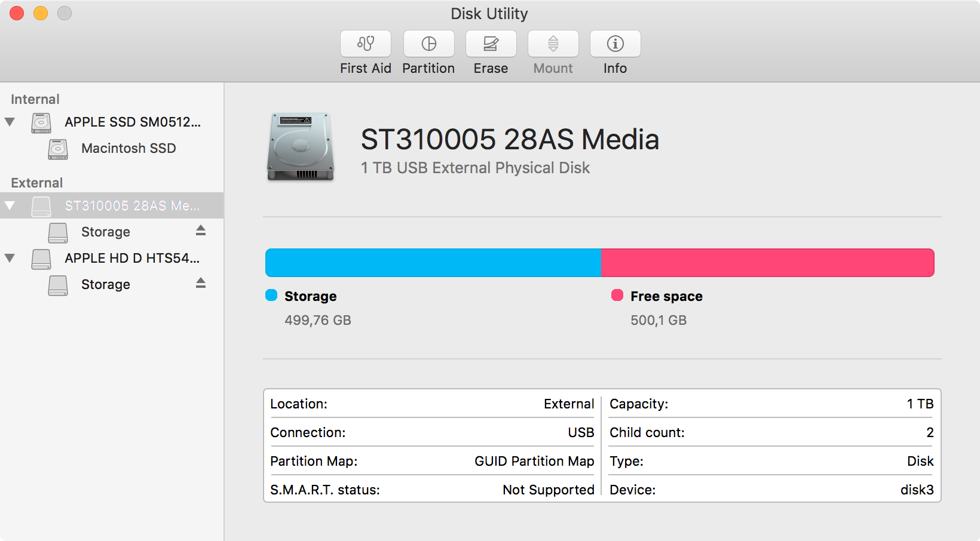Screen dimensions: 980x541
Task: Eject the Storage volume under ST310005
Action: pos(201,230)
